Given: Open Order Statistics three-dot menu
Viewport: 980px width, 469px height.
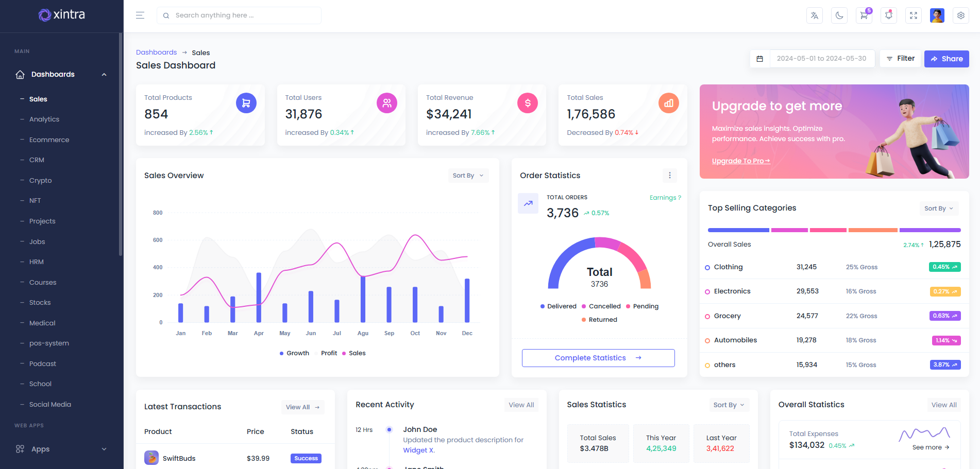Looking at the screenshot, I should click(x=670, y=176).
